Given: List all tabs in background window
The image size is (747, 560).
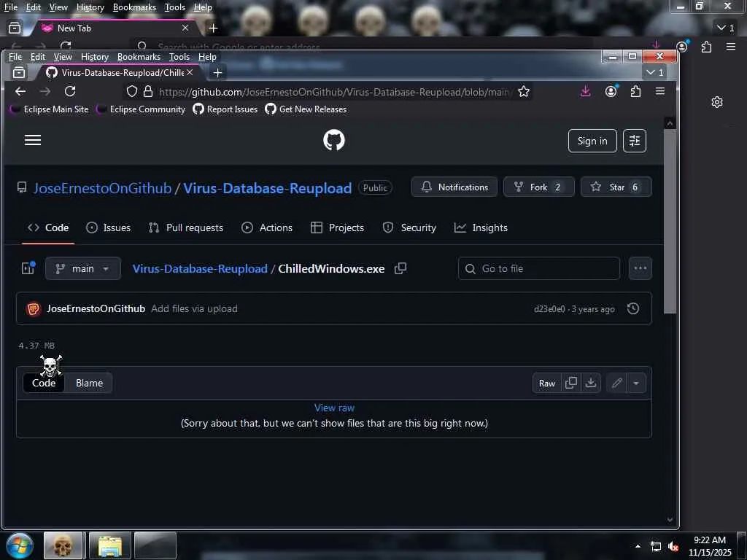Looking at the screenshot, I should [x=726, y=28].
